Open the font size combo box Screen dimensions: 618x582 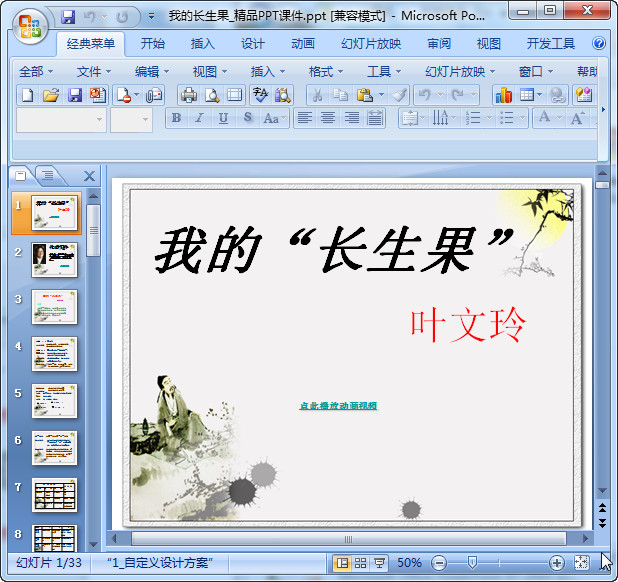[x=131, y=119]
